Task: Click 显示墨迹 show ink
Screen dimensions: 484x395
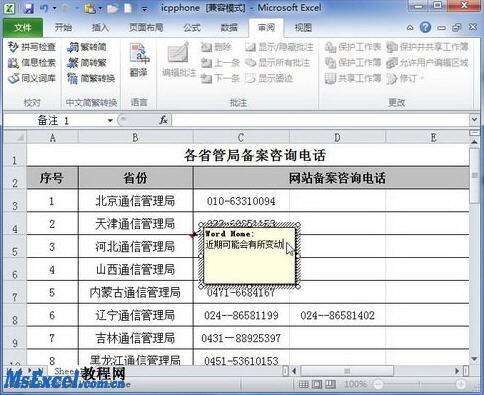Action: pos(269,78)
